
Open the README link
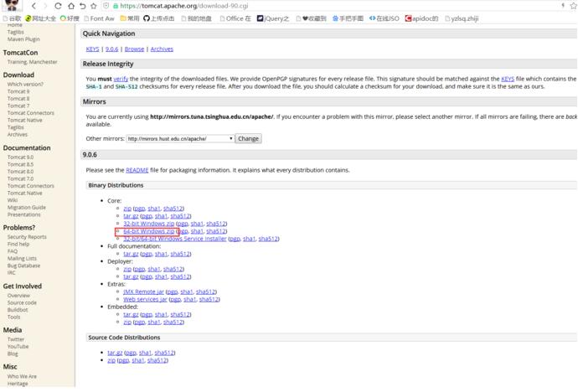(137, 170)
